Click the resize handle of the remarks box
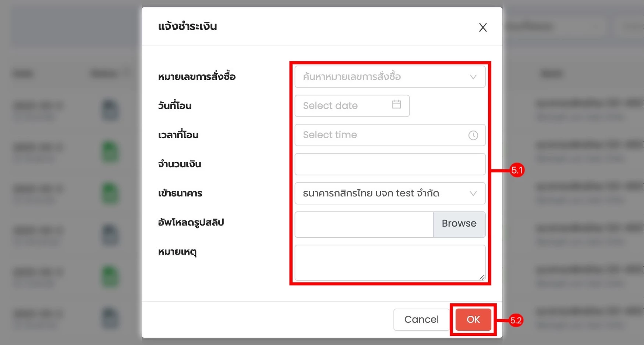644x345 pixels. tap(482, 277)
